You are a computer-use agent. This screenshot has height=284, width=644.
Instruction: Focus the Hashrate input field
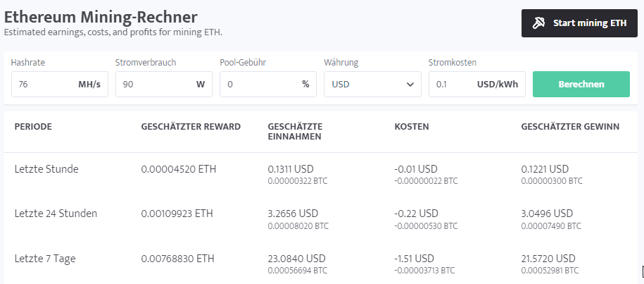click(60, 85)
